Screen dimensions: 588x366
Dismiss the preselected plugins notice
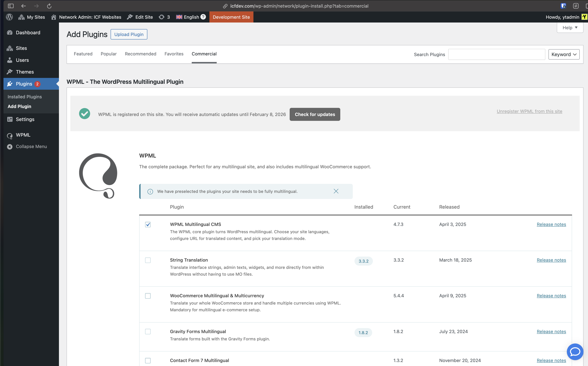click(x=336, y=191)
